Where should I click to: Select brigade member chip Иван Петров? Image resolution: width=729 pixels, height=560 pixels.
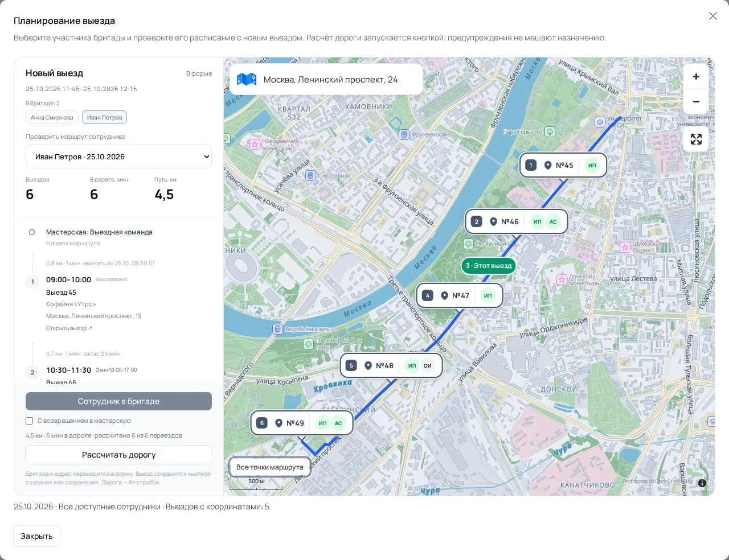(104, 117)
